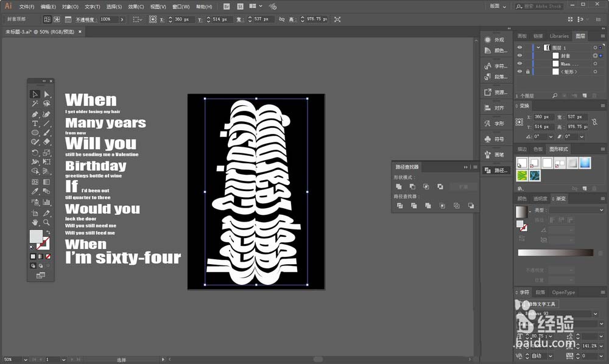
Task: Switch to the Libraries tab
Action: (559, 36)
